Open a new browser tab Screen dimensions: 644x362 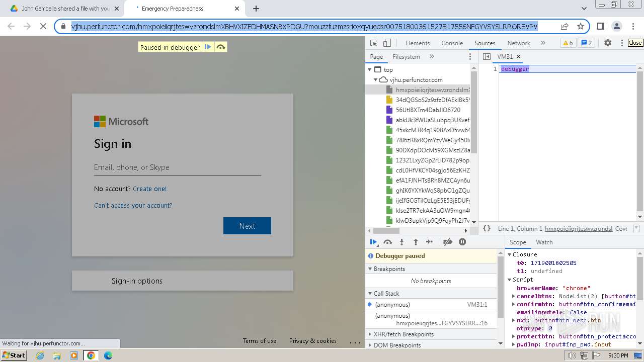[256, 9]
